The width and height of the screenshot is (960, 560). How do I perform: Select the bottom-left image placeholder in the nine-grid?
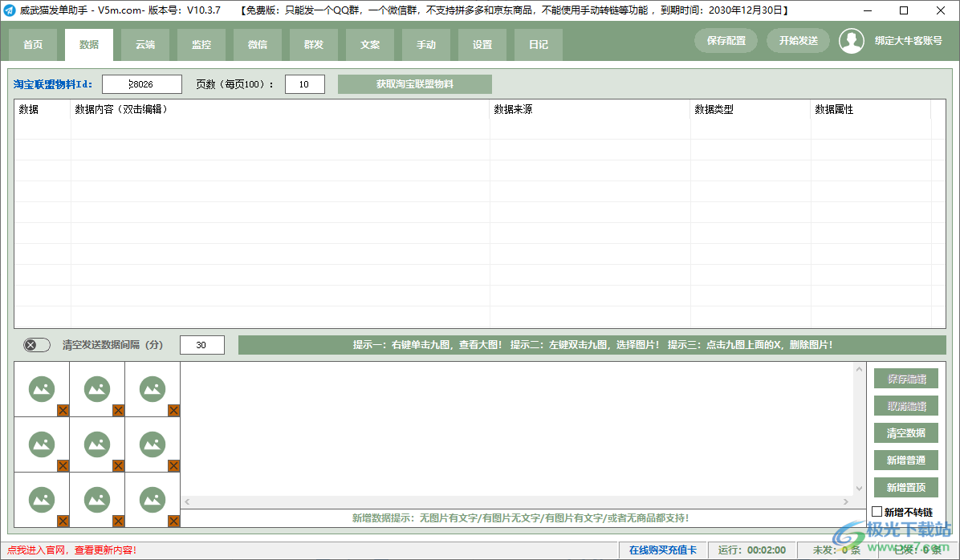click(x=42, y=500)
